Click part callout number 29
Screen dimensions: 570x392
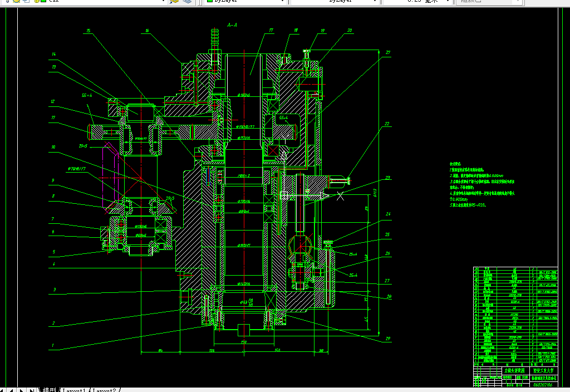[388, 339]
